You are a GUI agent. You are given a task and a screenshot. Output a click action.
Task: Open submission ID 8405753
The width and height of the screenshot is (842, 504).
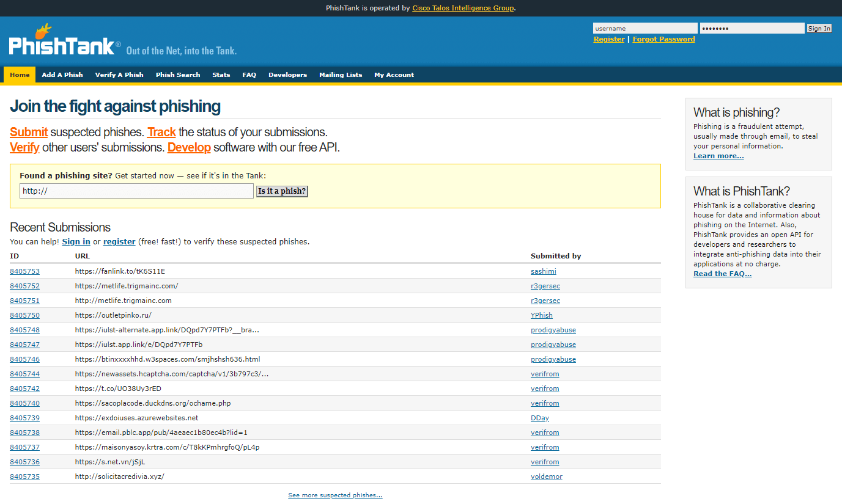click(x=24, y=271)
